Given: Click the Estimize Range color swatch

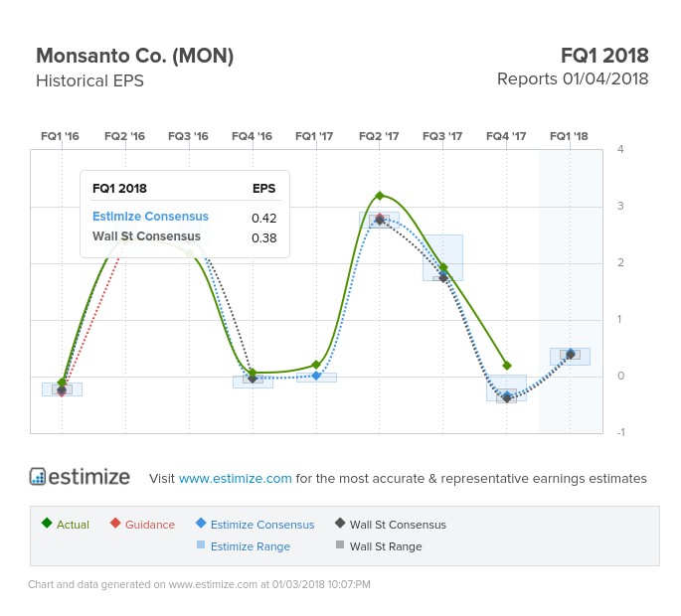Looking at the screenshot, I should pyautogui.click(x=201, y=544).
